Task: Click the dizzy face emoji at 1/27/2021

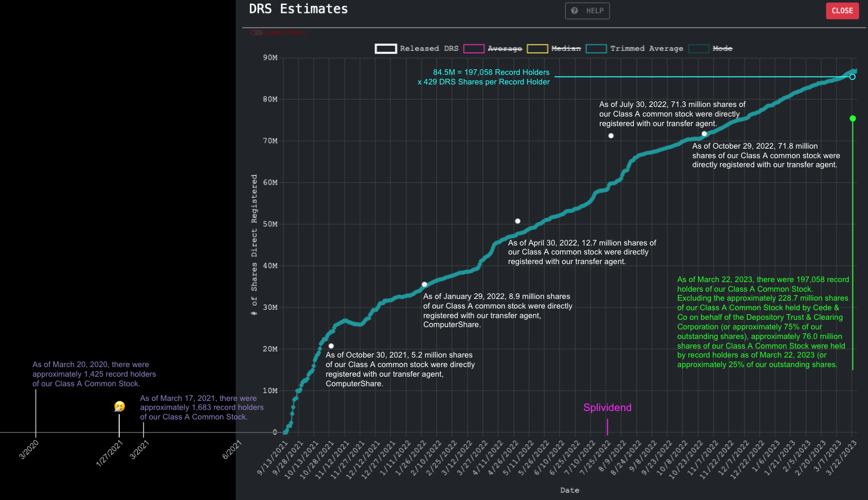Action: click(119, 407)
